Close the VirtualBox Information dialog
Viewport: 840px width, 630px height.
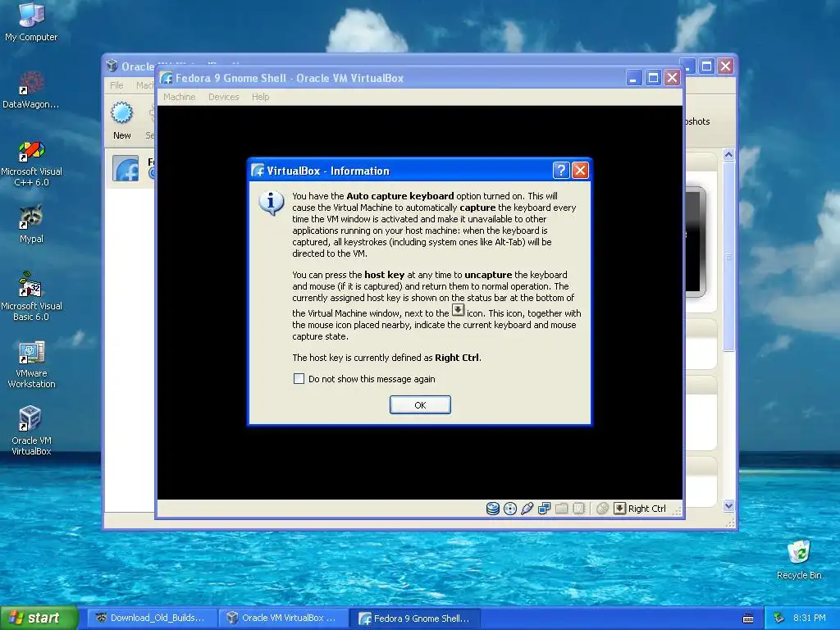(x=580, y=171)
